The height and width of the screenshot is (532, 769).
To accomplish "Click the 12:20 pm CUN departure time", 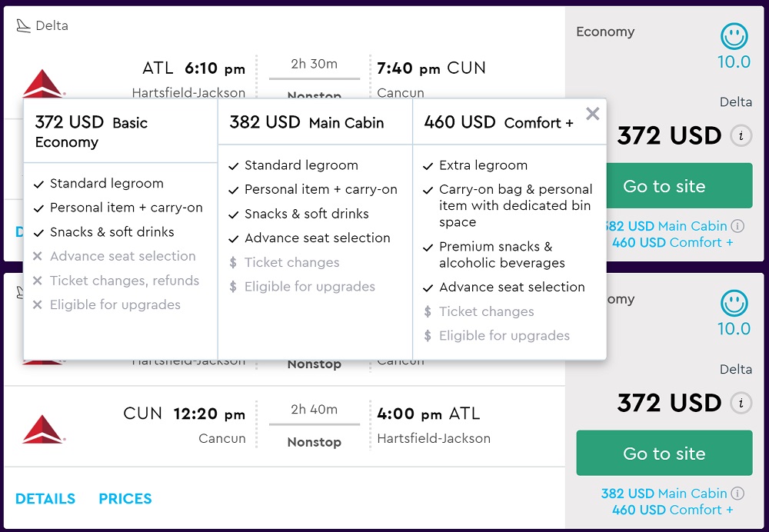I will point(209,414).
